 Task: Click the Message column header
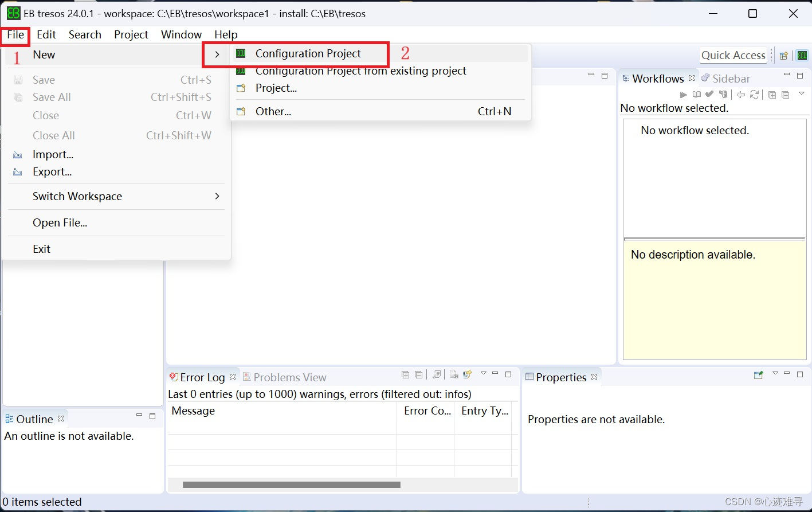282,411
